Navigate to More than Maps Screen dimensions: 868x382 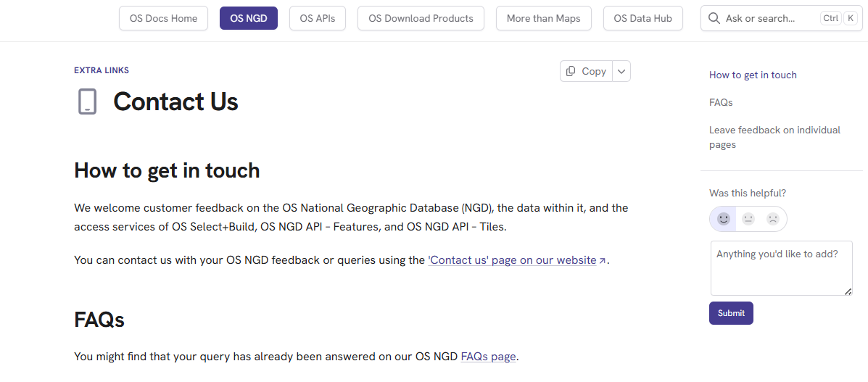tap(543, 18)
